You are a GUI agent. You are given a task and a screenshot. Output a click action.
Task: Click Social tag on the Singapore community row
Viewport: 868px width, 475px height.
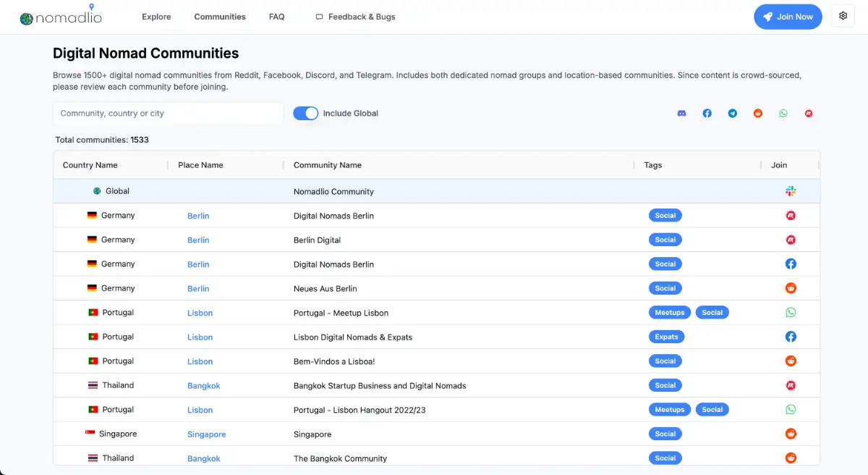(665, 434)
